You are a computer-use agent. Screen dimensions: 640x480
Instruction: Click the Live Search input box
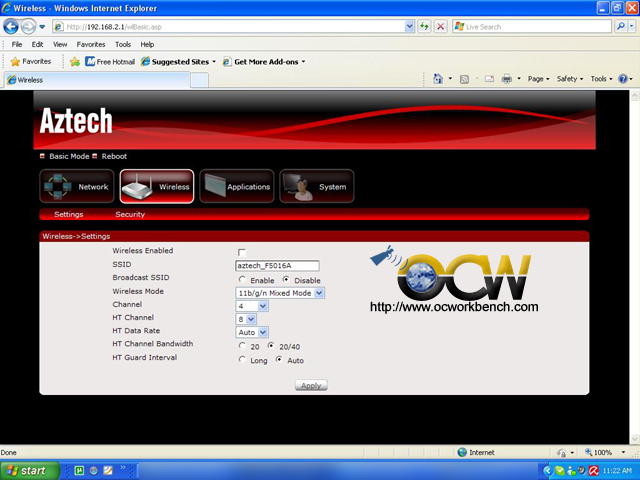pos(532,27)
